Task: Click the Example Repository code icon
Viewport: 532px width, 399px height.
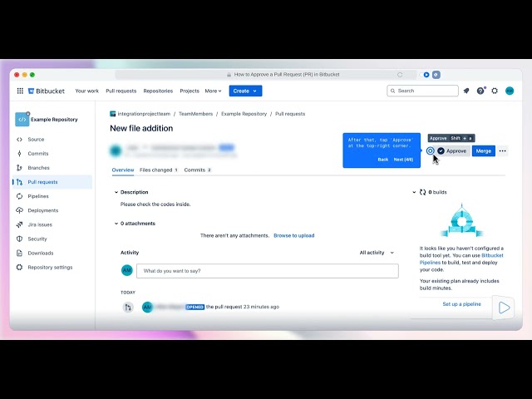Action: (22, 120)
